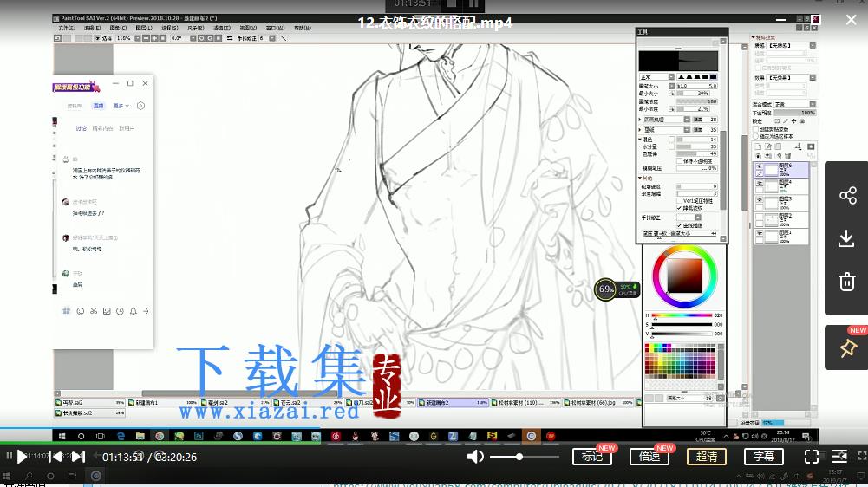Open the 帮助 menu in SAI
This screenshot has width=868, height=487.
[303, 28]
